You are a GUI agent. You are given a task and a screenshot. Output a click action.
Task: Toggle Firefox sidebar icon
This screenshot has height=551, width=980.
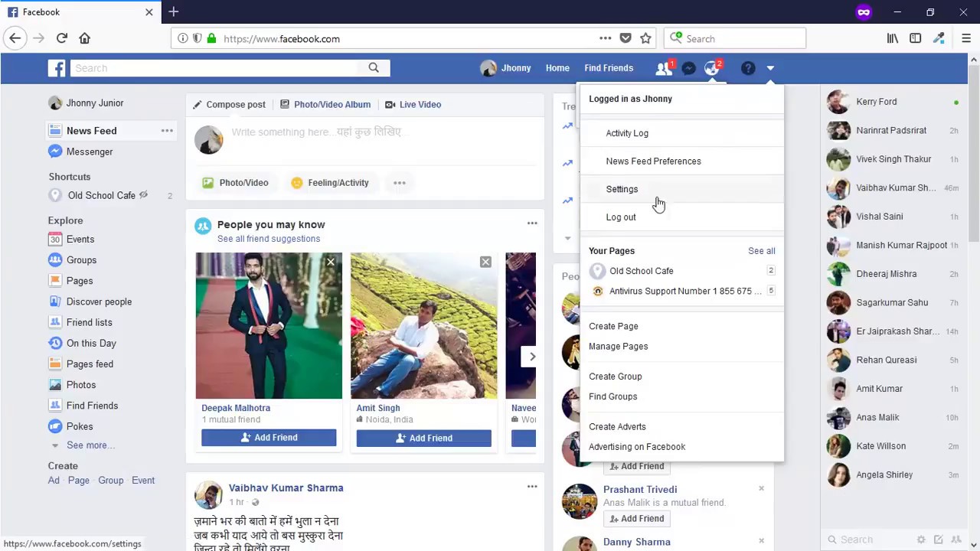916,38
